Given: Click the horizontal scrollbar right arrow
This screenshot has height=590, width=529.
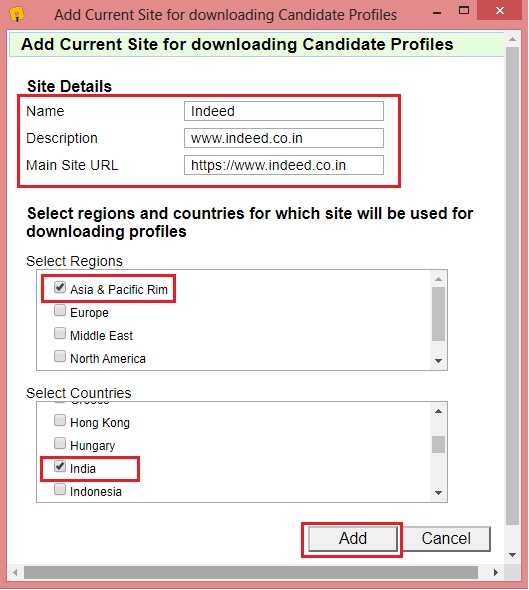Looking at the screenshot, I should (496, 572).
